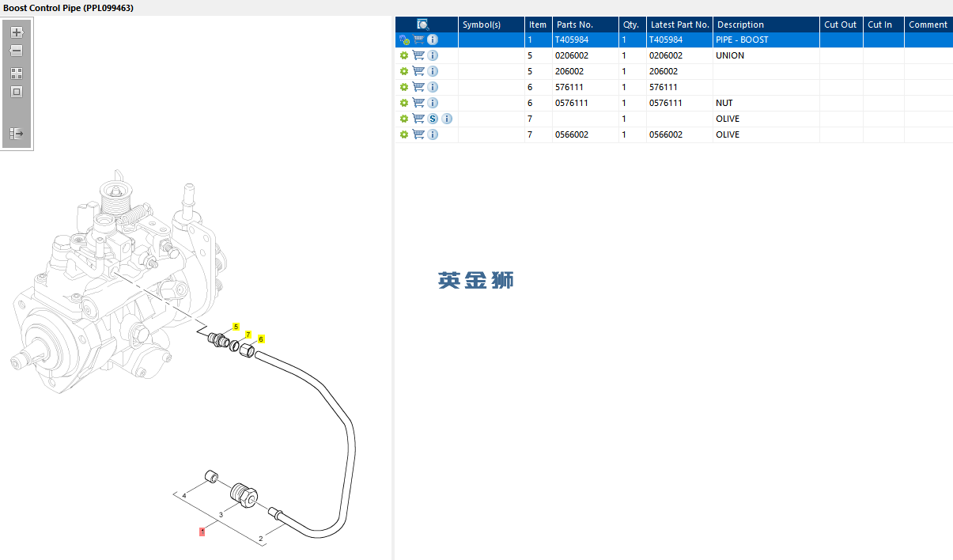
Task: Select red callout 1 on the diagram
Action: 202,532
